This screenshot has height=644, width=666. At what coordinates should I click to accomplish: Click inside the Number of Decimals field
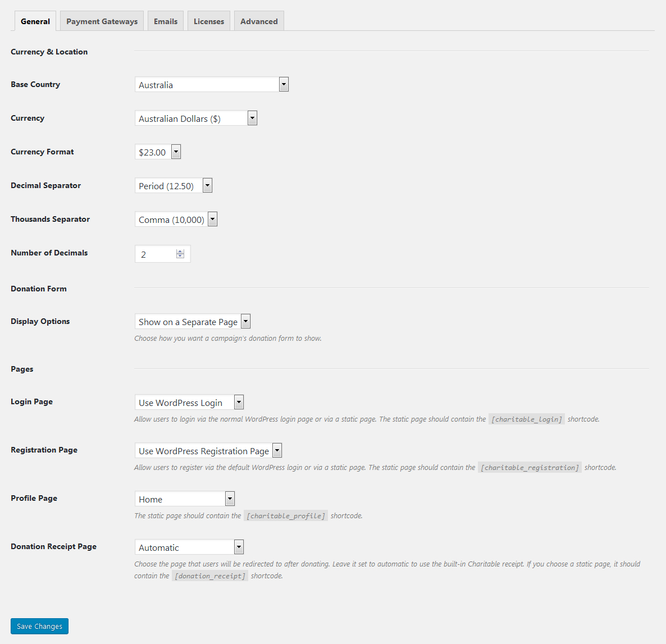155,254
